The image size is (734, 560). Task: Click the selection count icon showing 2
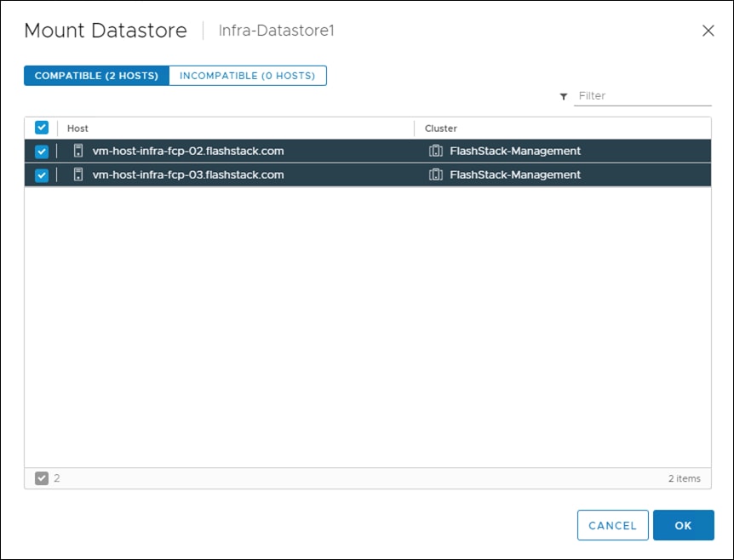(x=43, y=477)
